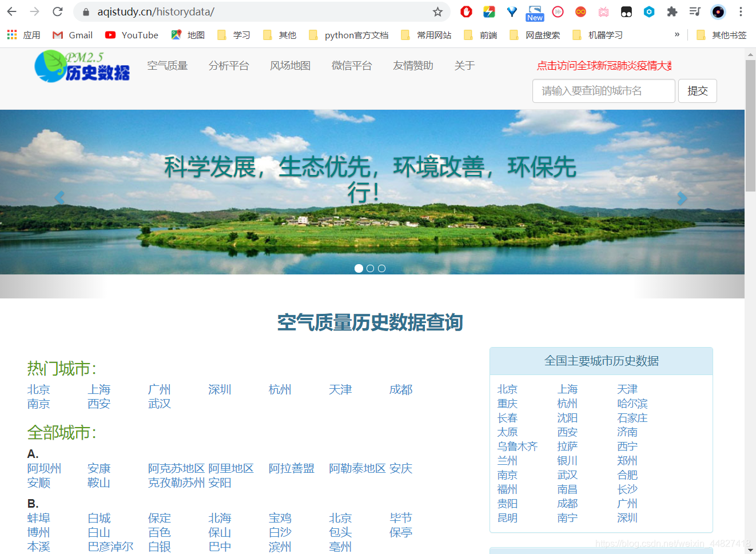Screen dimensions: 756x554
Task: Open the Chrome three-dot menu
Action: tap(741, 11)
